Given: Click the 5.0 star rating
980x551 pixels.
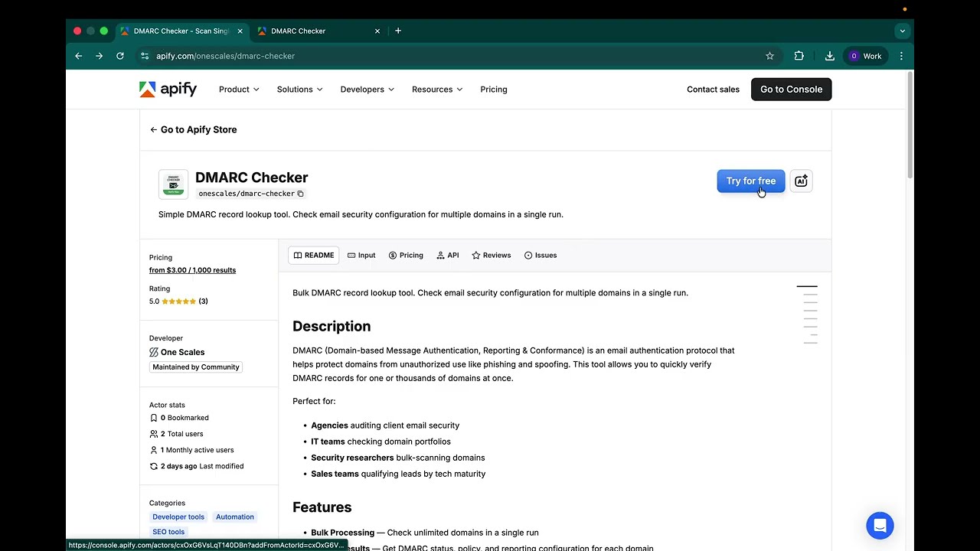Looking at the screenshot, I should point(178,302).
